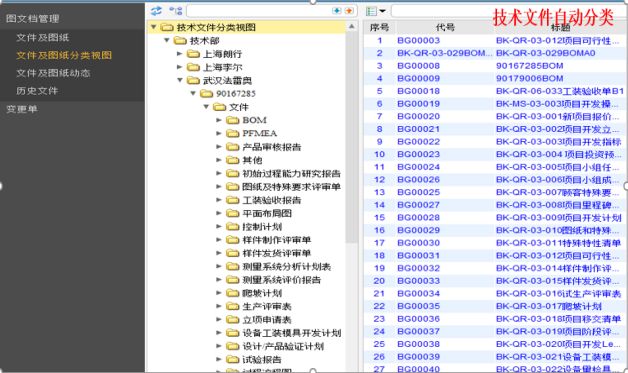Click the folder icon of 技术部
Image resolution: width=628 pixels, height=373 pixels.
tap(180, 40)
